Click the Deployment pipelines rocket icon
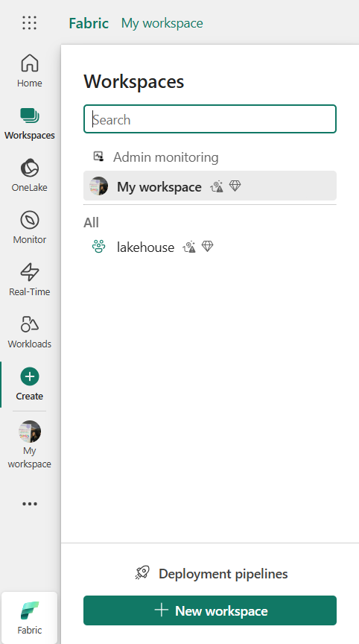 pyautogui.click(x=142, y=573)
